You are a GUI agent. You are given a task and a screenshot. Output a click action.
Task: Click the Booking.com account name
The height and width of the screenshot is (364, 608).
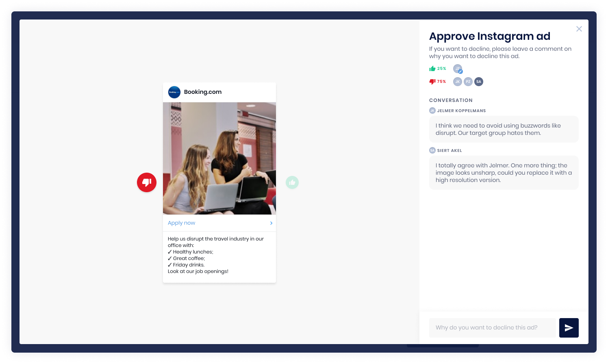tap(203, 92)
